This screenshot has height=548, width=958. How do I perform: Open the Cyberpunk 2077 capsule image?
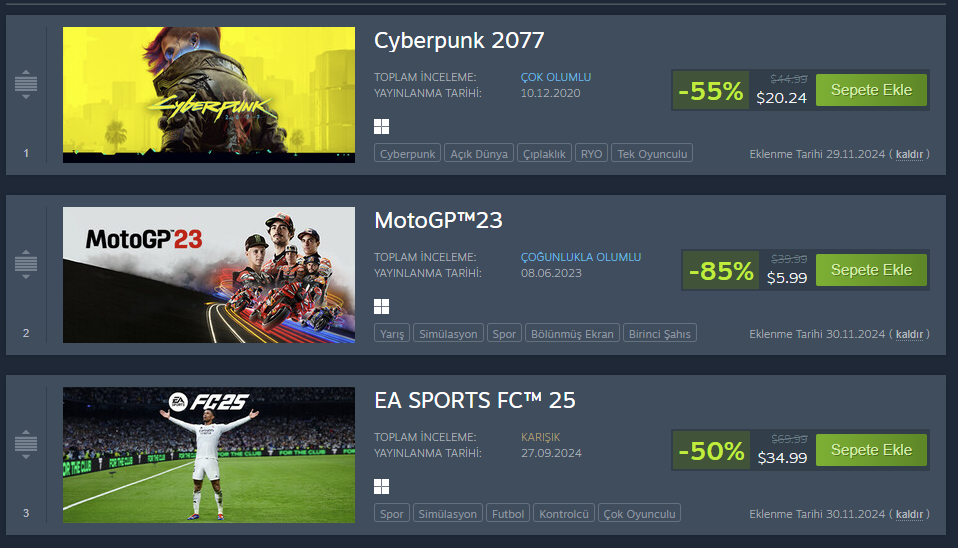tap(209, 95)
